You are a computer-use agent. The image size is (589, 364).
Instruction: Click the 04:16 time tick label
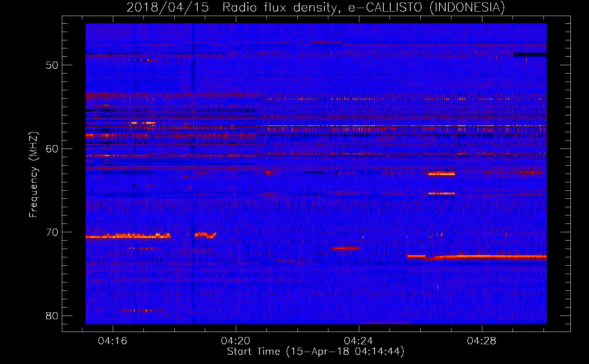[112, 341]
